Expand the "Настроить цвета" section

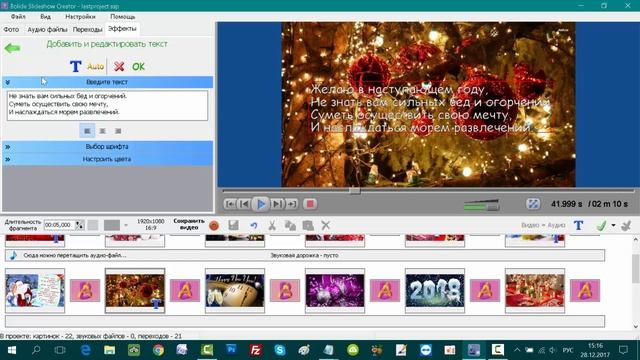click(x=107, y=159)
